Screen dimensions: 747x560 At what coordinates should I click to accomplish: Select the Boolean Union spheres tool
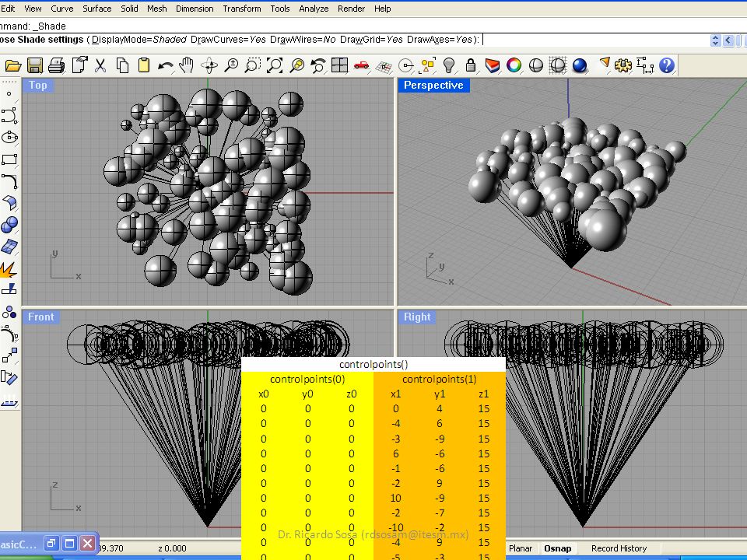(9, 225)
